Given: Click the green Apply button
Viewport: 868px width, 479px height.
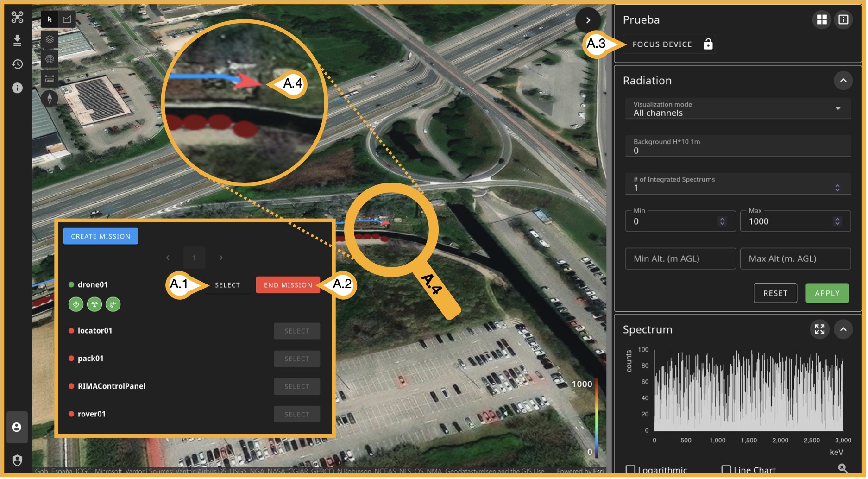Looking at the screenshot, I should click(x=827, y=293).
